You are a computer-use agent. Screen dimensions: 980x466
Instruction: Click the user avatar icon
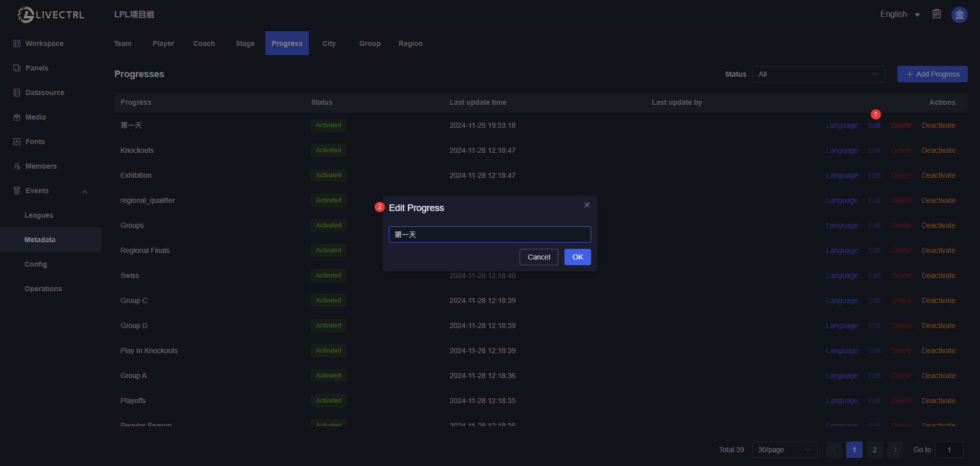tap(959, 15)
